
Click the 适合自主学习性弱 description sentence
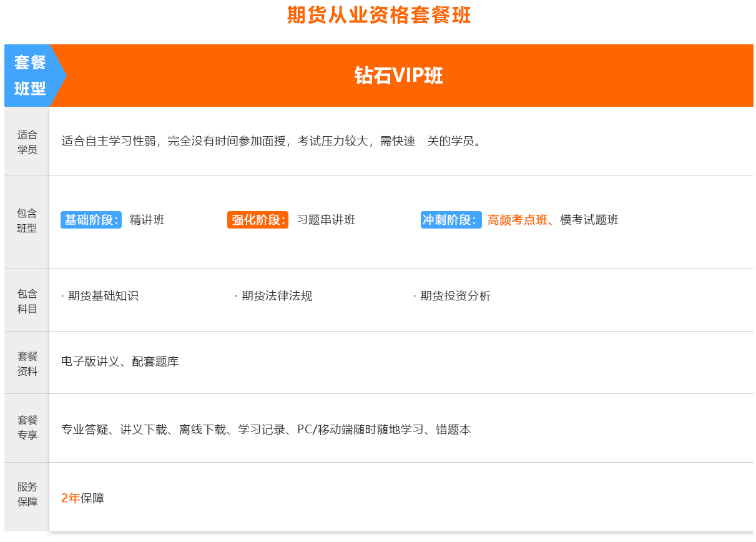tap(272, 141)
